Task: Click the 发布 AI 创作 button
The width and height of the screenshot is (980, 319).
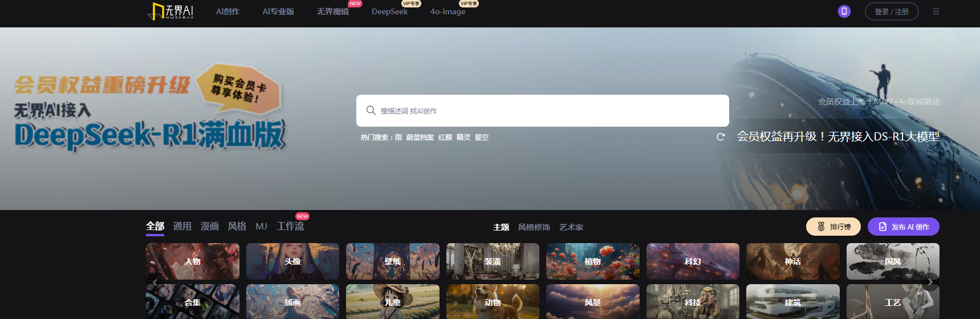Action: (903, 227)
